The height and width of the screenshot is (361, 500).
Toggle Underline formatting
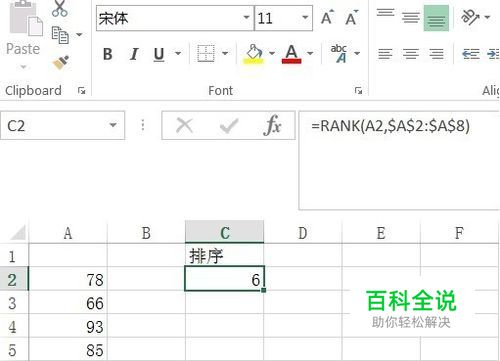pyautogui.click(x=159, y=55)
